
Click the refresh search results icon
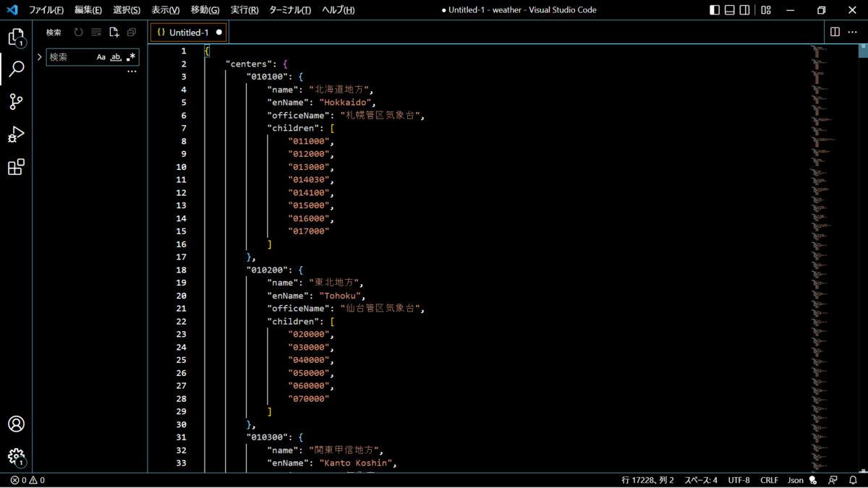78,33
